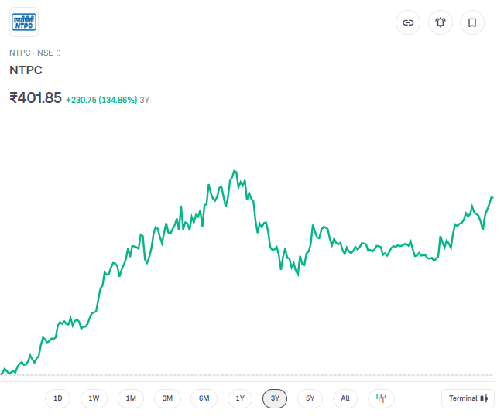Show All-time price history
The width and height of the screenshot is (504, 420).
345,398
